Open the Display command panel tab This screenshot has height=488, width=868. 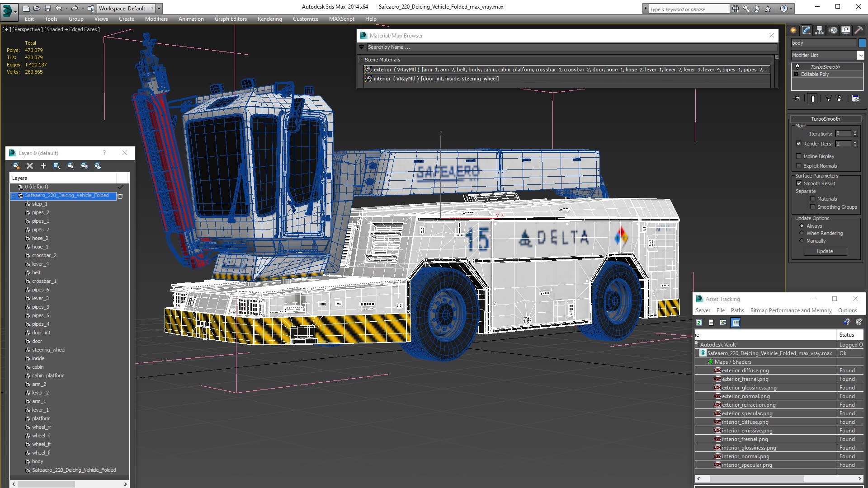point(845,30)
